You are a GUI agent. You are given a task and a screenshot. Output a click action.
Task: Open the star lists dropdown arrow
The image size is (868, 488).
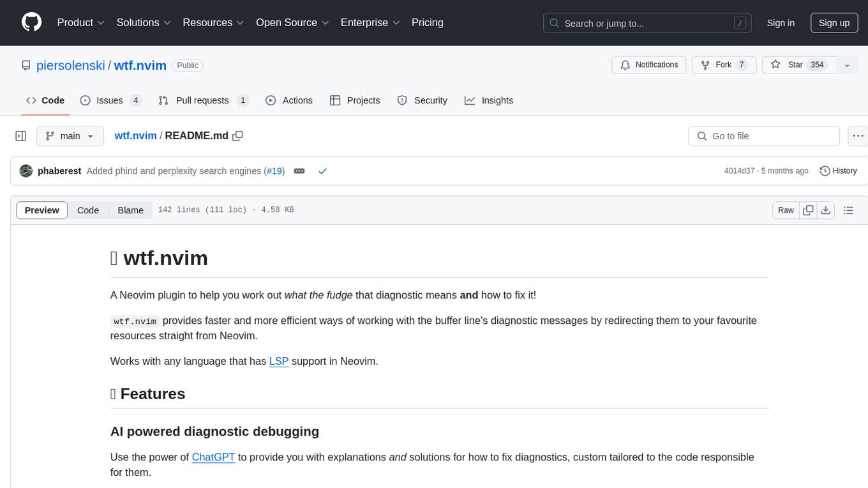pyautogui.click(x=847, y=65)
